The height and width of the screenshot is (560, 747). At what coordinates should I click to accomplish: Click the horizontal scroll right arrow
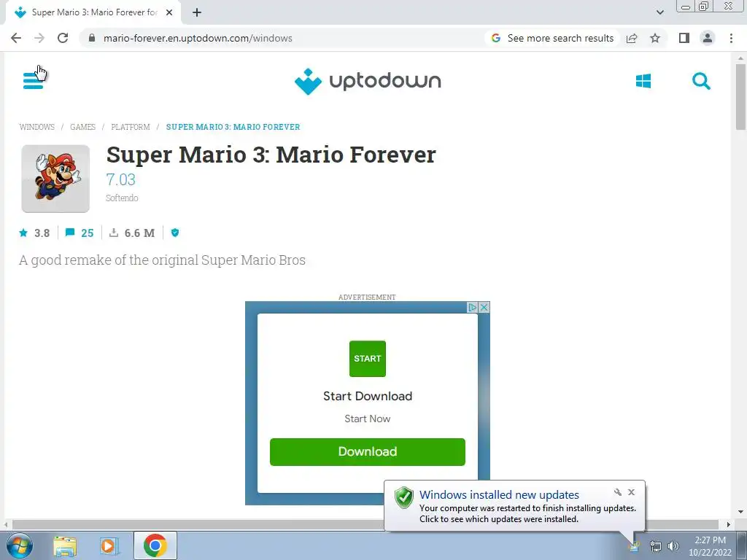pos(728,524)
